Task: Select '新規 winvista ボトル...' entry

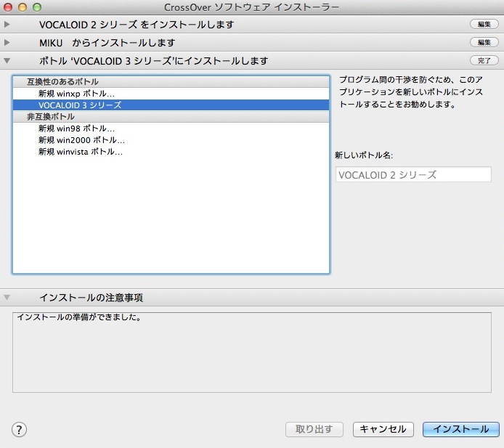Action: tap(171, 152)
